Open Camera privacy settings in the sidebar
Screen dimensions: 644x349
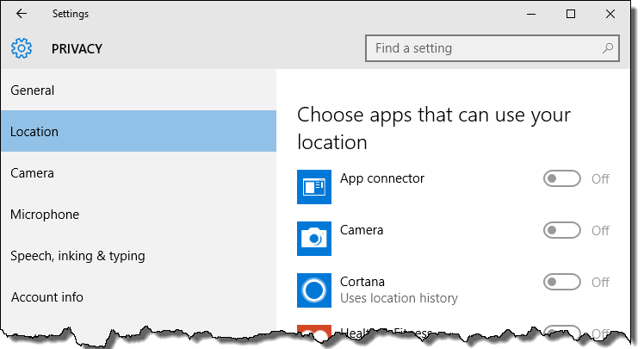(139, 173)
